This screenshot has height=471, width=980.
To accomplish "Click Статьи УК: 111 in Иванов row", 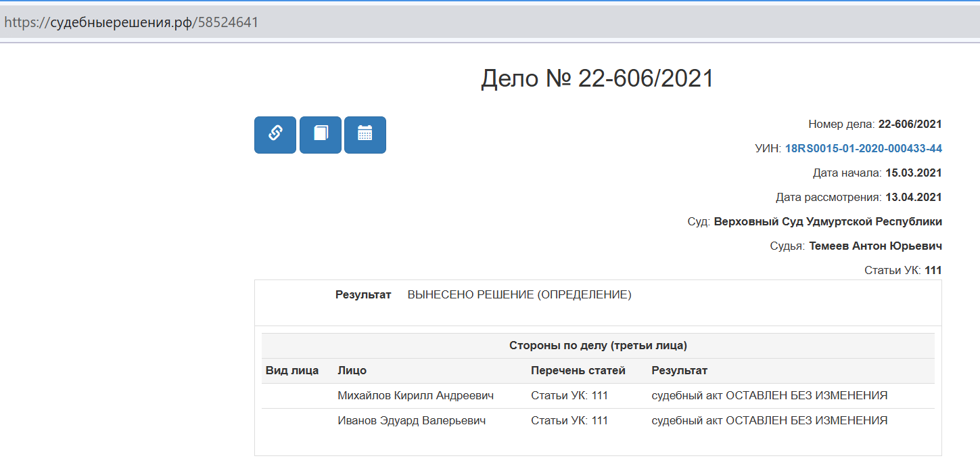I will click(569, 421).
